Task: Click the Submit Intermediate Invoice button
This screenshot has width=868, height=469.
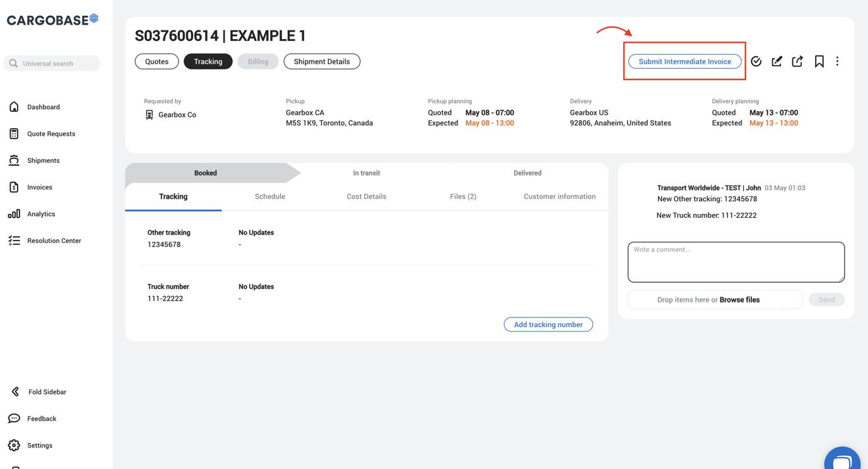Action: 684,61
